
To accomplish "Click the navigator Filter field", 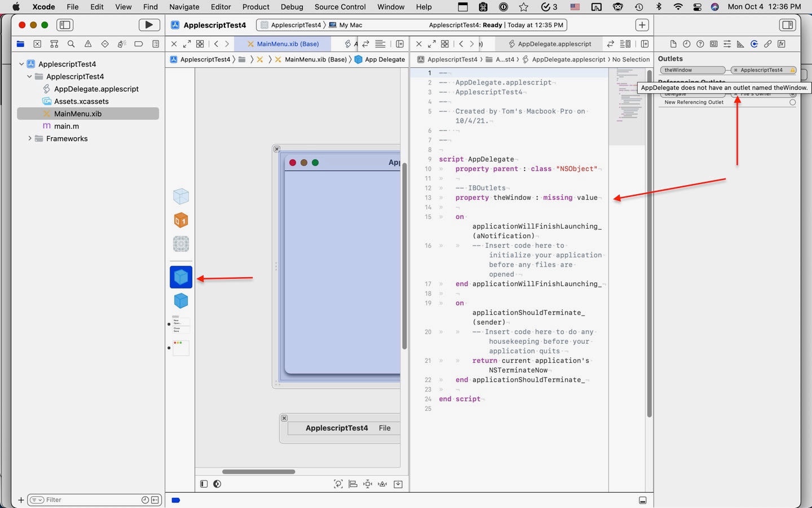I will 94,500.
